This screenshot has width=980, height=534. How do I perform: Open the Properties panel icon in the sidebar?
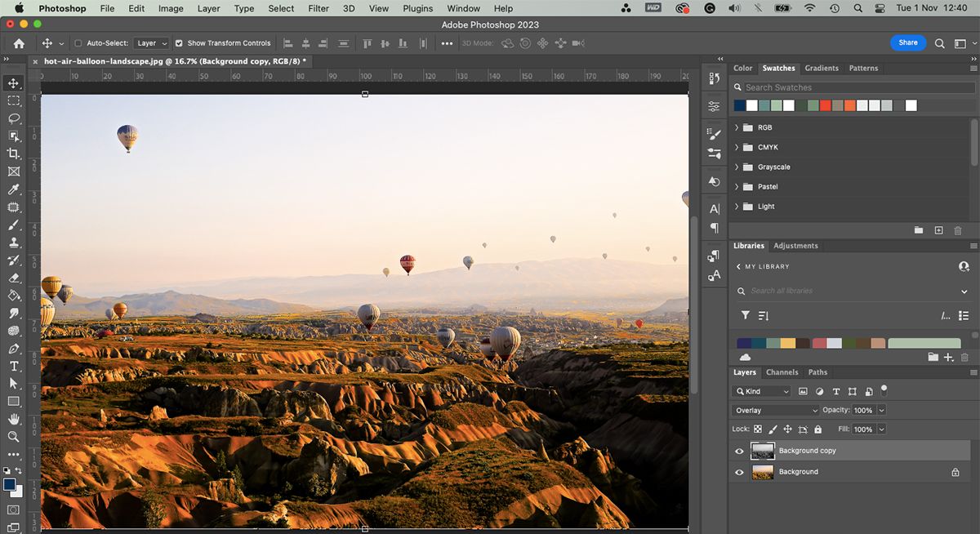(x=714, y=105)
